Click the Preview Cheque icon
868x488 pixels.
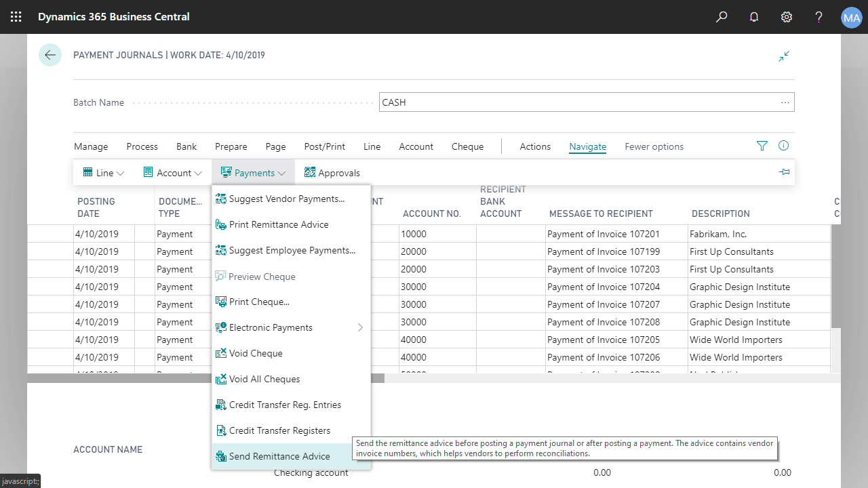(x=221, y=276)
